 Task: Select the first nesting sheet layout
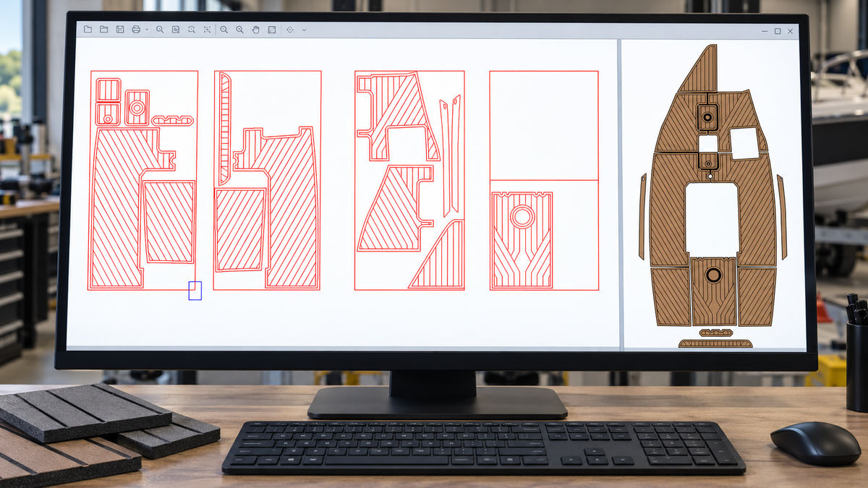[143, 180]
